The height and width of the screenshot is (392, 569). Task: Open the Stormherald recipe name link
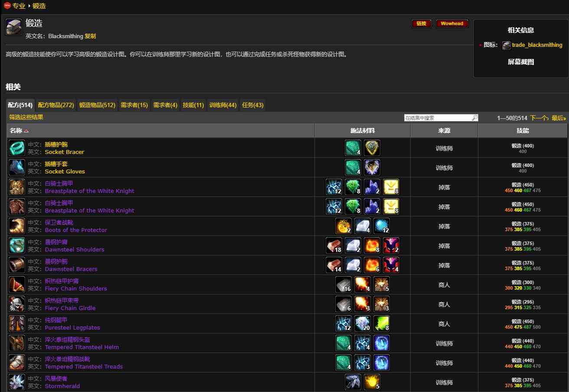62,386
